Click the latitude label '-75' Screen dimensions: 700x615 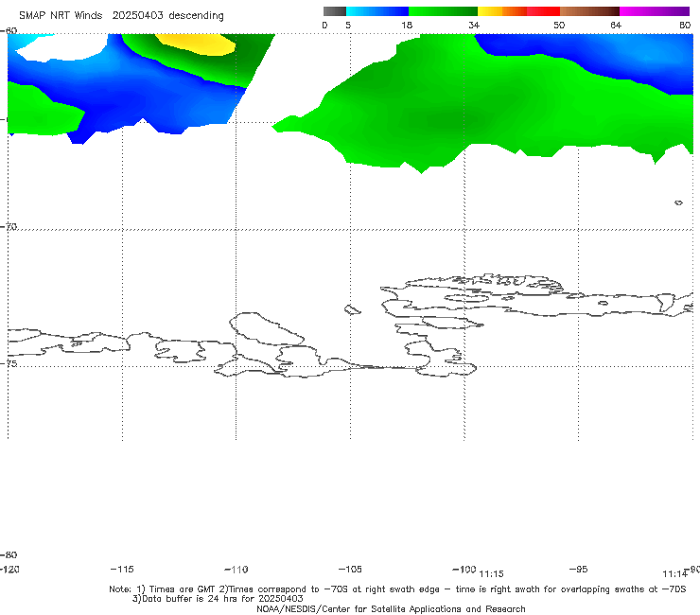point(9,363)
